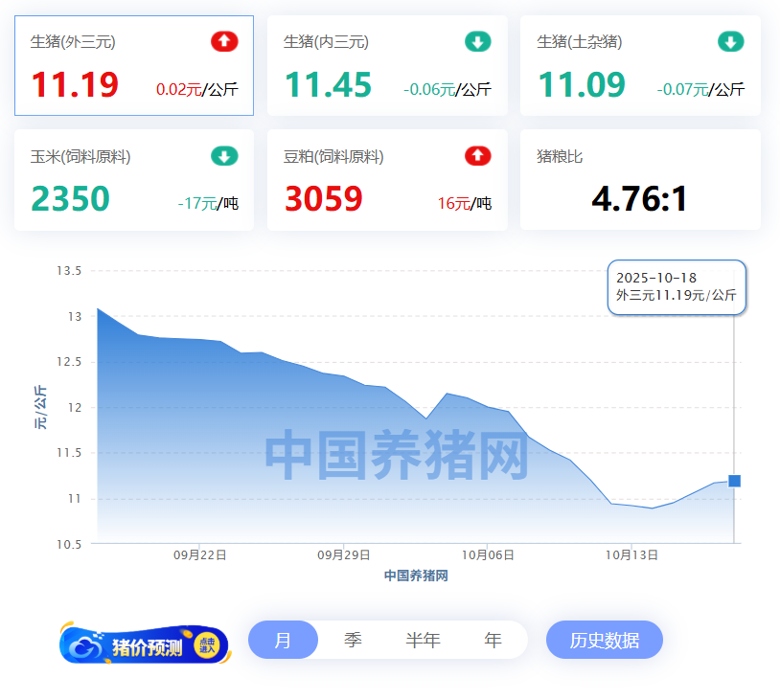
Task: Click green down arrow on 玉米 card
Action: coord(224,156)
